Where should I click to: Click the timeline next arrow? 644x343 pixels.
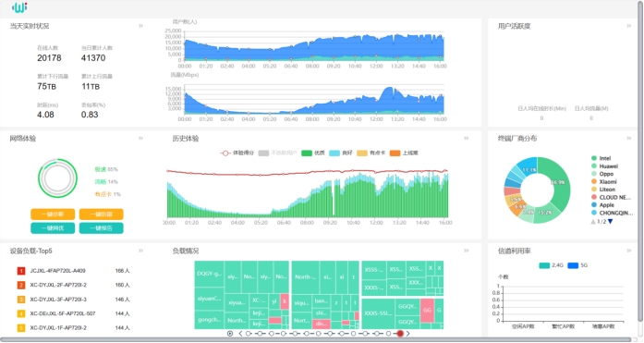pyautogui.click(x=407, y=334)
